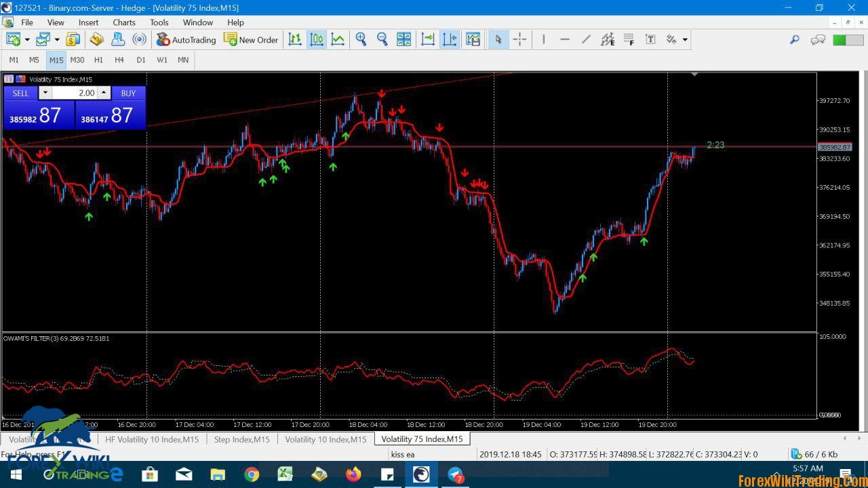Image resolution: width=868 pixels, height=488 pixels.
Task: Open the Help menu
Action: [235, 22]
